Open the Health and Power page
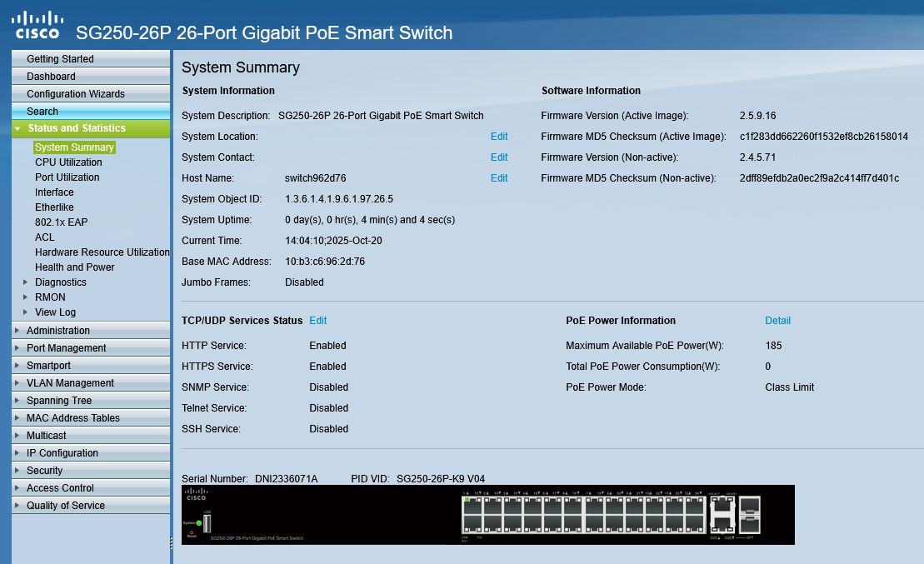Image resolution: width=924 pixels, height=564 pixels. 75,267
